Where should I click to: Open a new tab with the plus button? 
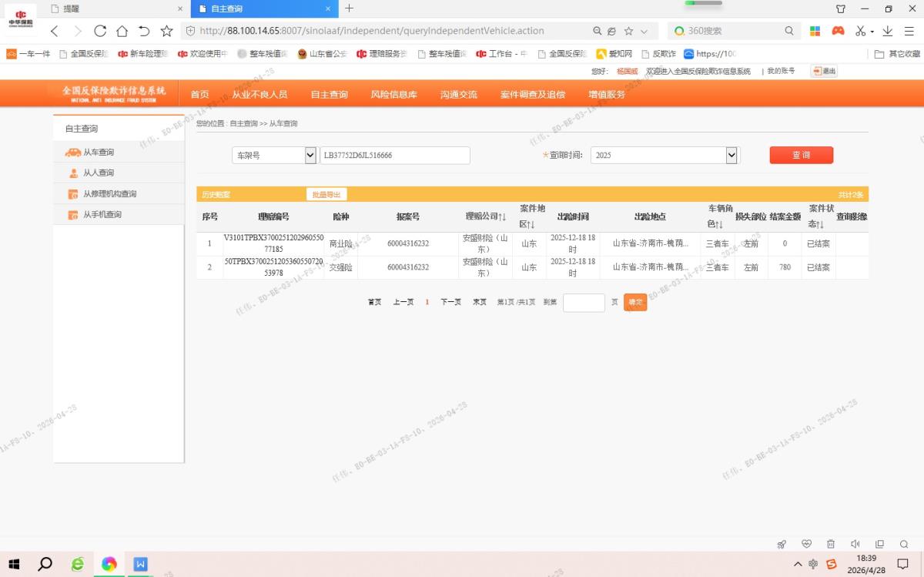click(x=349, y=8)
